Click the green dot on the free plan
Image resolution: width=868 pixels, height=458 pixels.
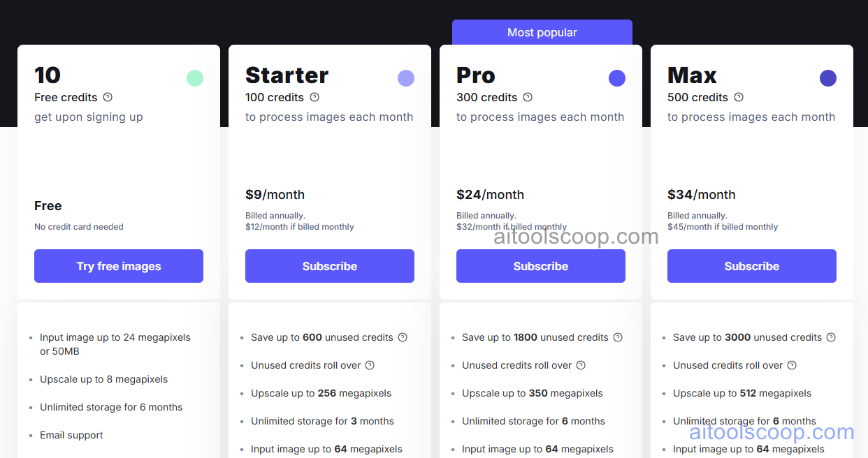point(195,78)
